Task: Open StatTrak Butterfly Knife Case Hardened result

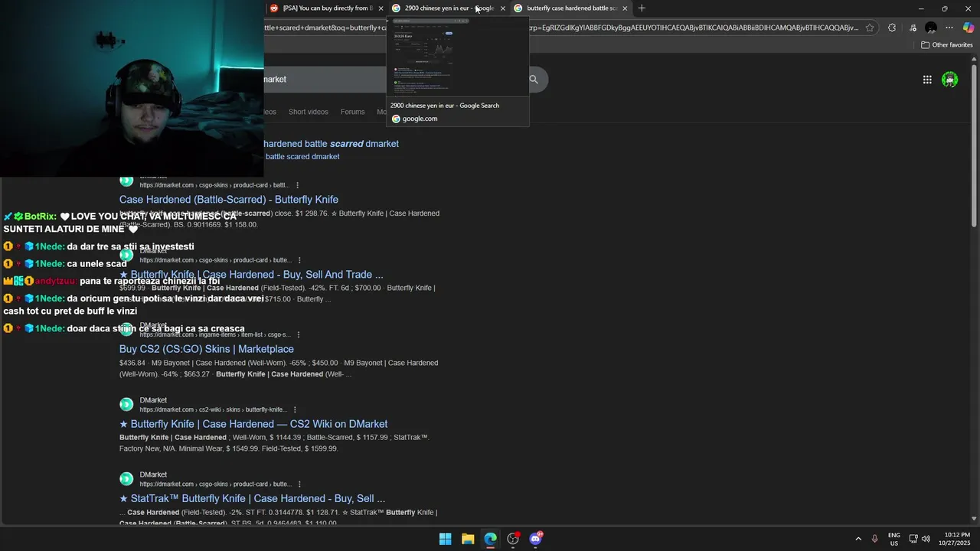Action: pos(252,499)
